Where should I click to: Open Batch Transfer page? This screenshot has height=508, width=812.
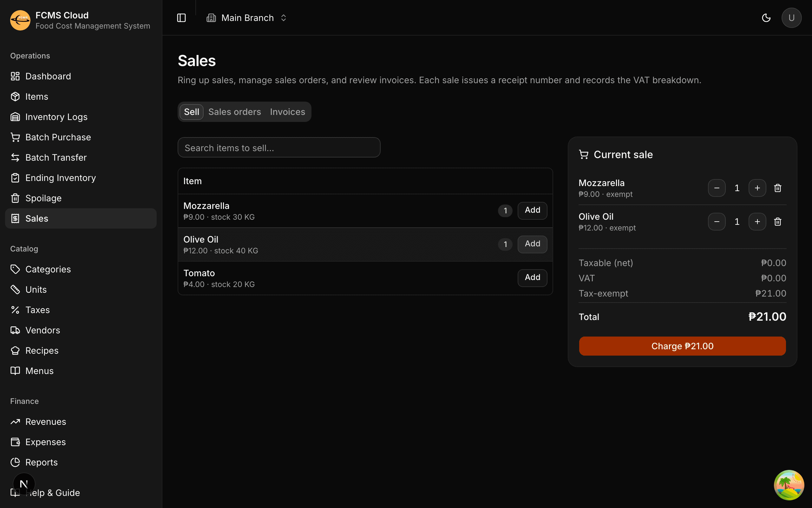[x=81, y=157]
